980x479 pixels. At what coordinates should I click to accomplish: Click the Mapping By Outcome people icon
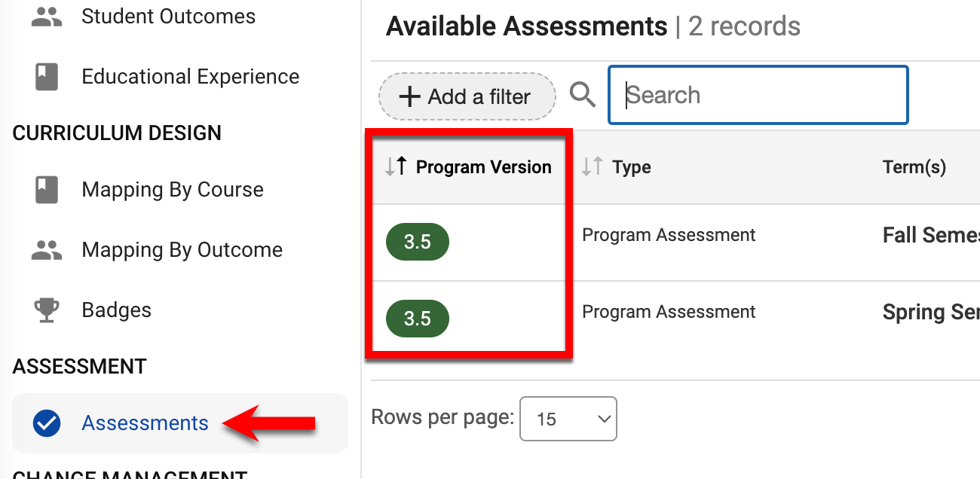(47, 250)
